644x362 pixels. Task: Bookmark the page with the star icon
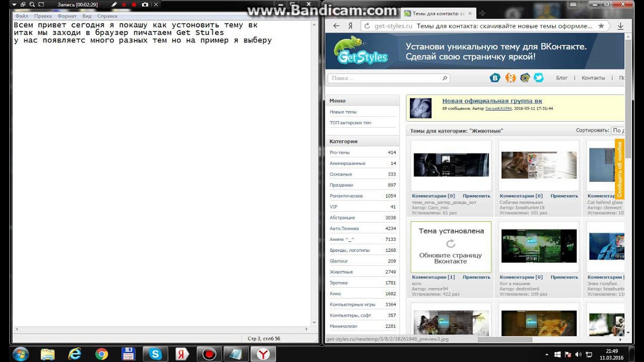(x=601, y=26)
